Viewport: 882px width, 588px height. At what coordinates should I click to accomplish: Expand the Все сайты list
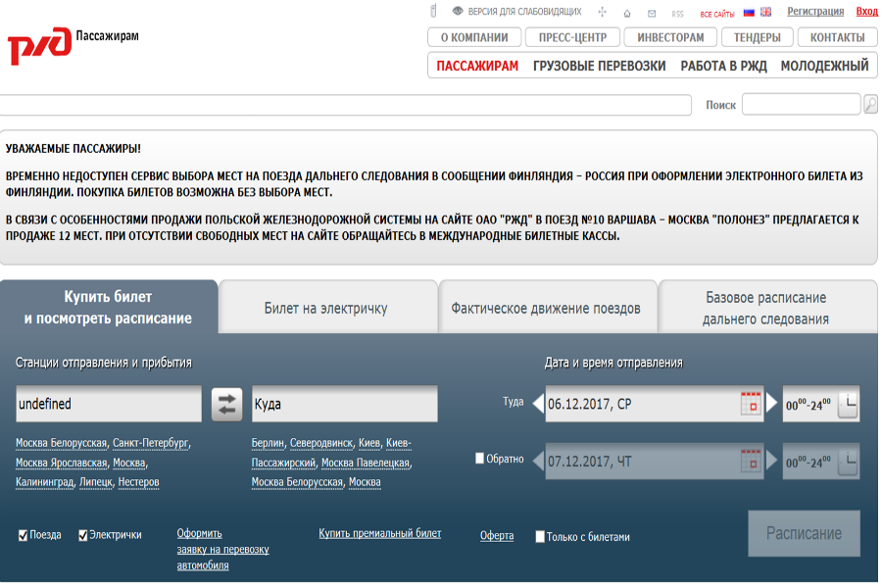(x=716, y=14)
